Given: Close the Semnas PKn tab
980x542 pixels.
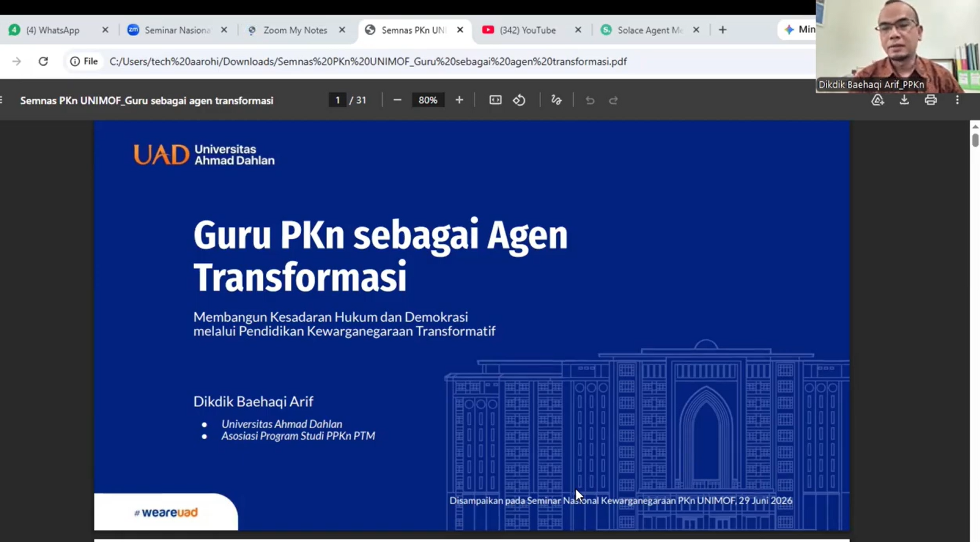Looking at the screenshot, I should (x=460, y=30).
